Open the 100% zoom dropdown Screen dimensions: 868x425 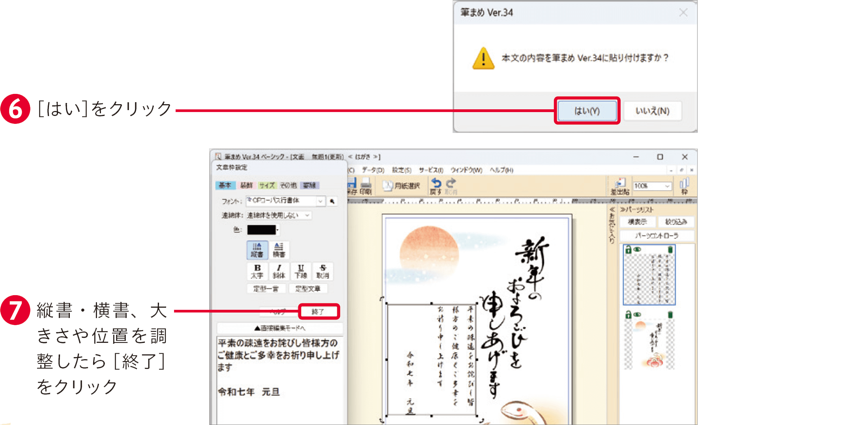click(x=652, y=186)
